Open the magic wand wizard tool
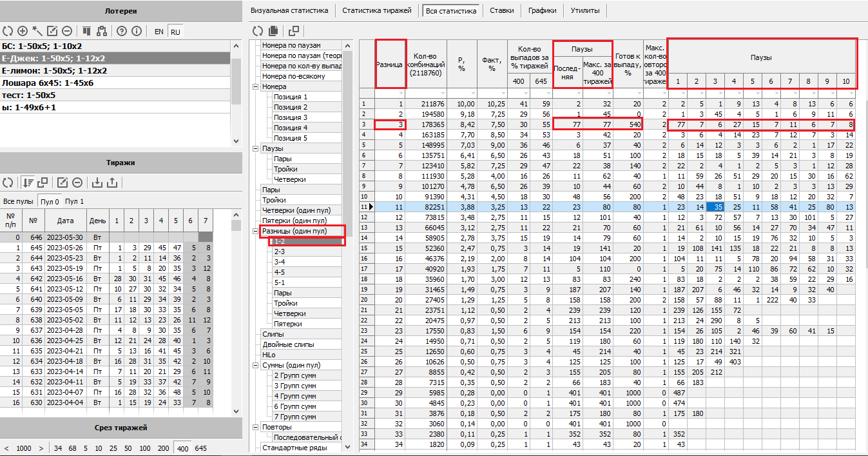Image resolution: width=868 pixels, height=456 pixels. [37, 31]
